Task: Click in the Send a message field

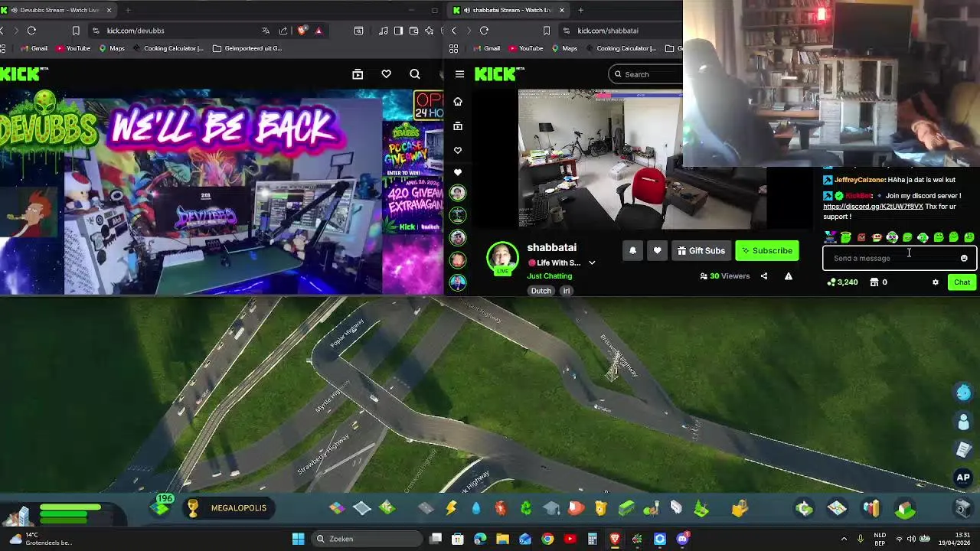Action: (x=900, y=259)
